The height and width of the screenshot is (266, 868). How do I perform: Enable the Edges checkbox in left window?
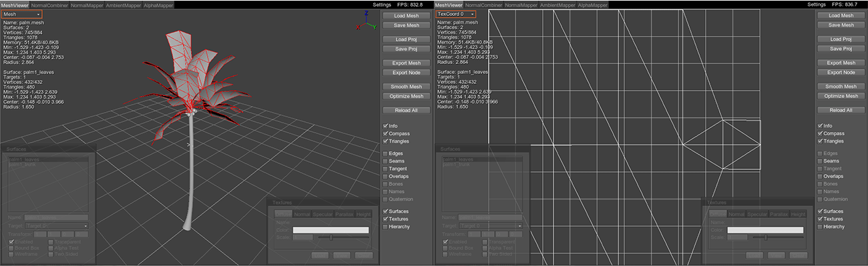tap(385, 153)
